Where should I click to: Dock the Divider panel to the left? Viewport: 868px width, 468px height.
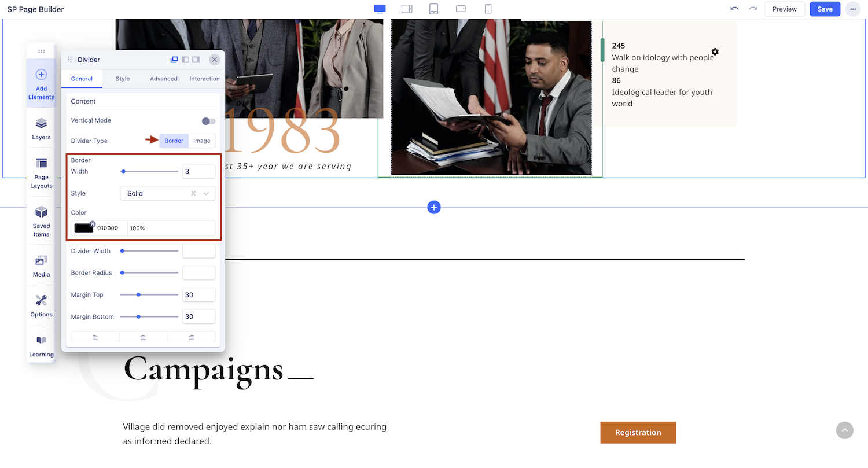185,60
